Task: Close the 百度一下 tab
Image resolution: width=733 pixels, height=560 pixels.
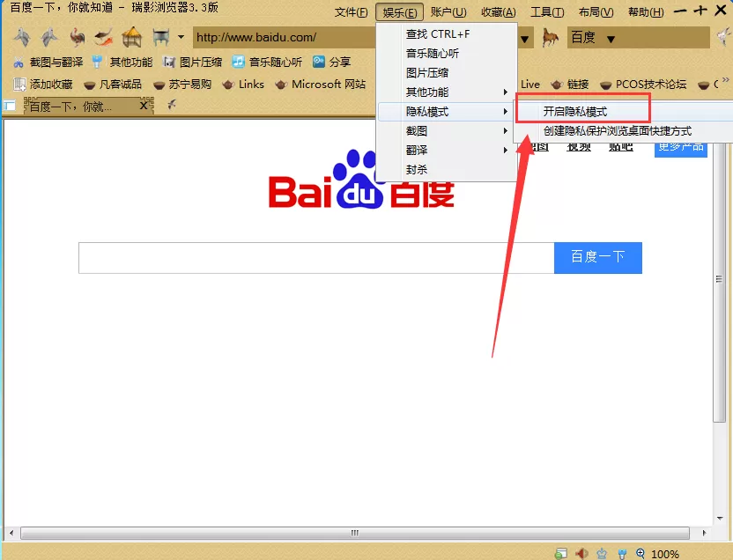Action: pos(144,106)
